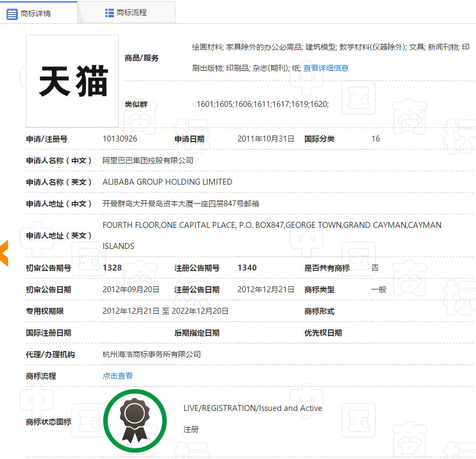Viewport: 476px width, 459px height.
Task: Select the registration number 10130926
Action: 120,139
